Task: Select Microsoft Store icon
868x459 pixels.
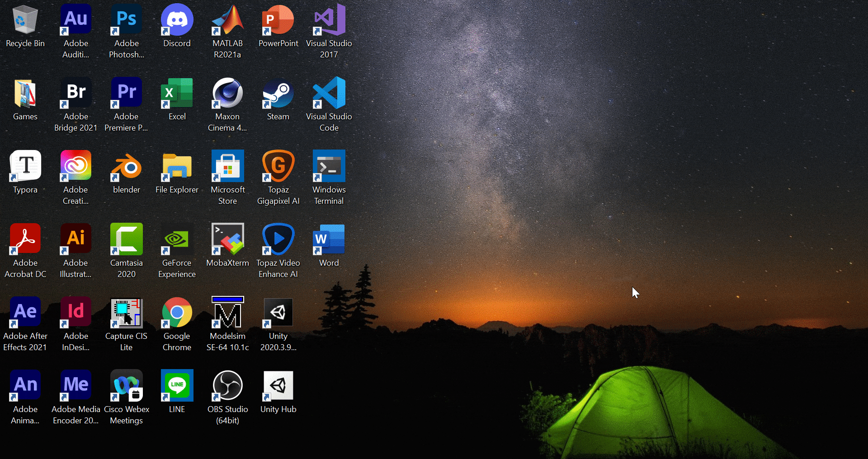Action: tap(228, 166)
